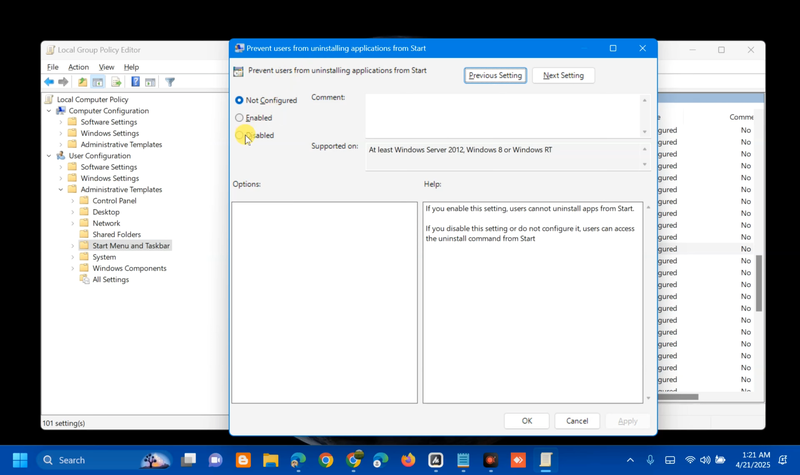This screenshot has width=800, height=475.
Task: Click the All Settings icon in the tree
Action: 84,279
